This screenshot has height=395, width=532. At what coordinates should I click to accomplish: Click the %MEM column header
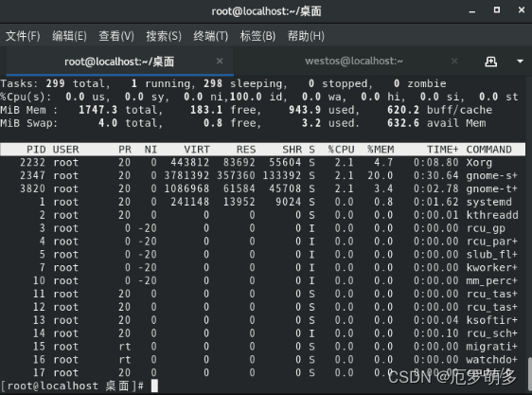[x=381, y=150]
